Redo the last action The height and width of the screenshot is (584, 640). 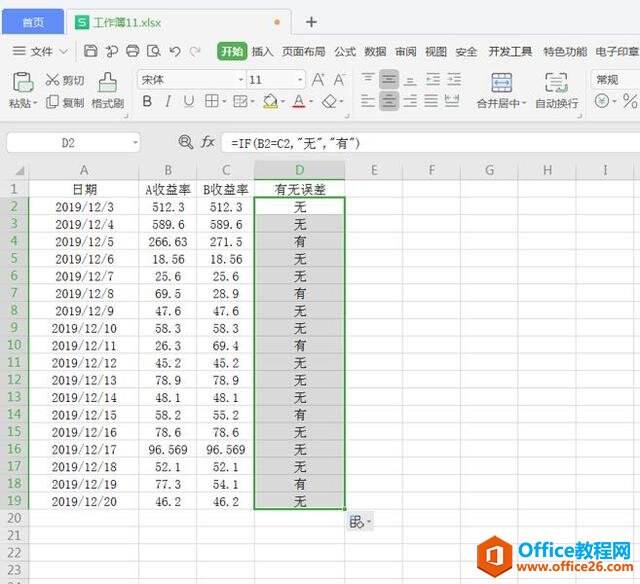[195, 51]
